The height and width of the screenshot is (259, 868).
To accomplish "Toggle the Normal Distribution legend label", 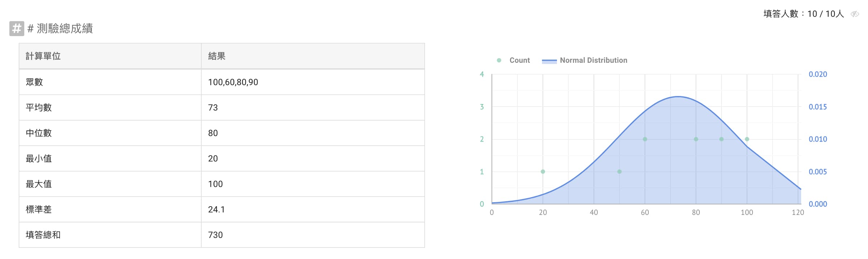I will 593,60.
